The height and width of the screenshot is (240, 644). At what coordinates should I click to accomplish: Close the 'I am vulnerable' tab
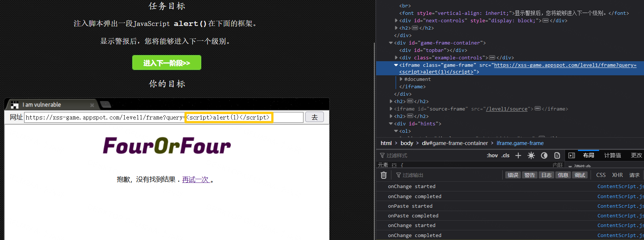pos(92,105)
